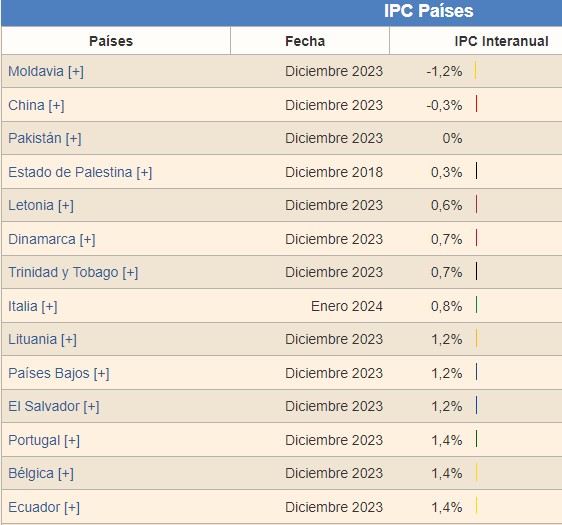Open the Bélgica country link

pos(31,473)
